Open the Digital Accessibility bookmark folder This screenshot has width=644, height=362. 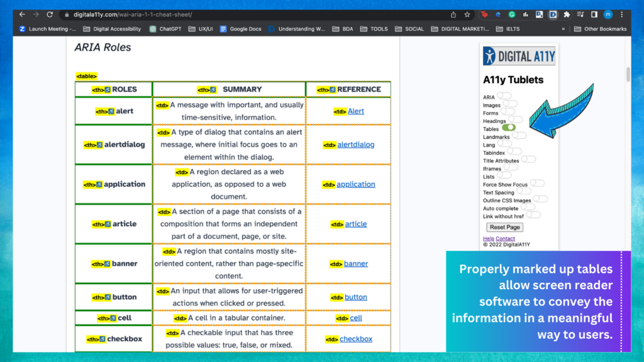point(113,29)
